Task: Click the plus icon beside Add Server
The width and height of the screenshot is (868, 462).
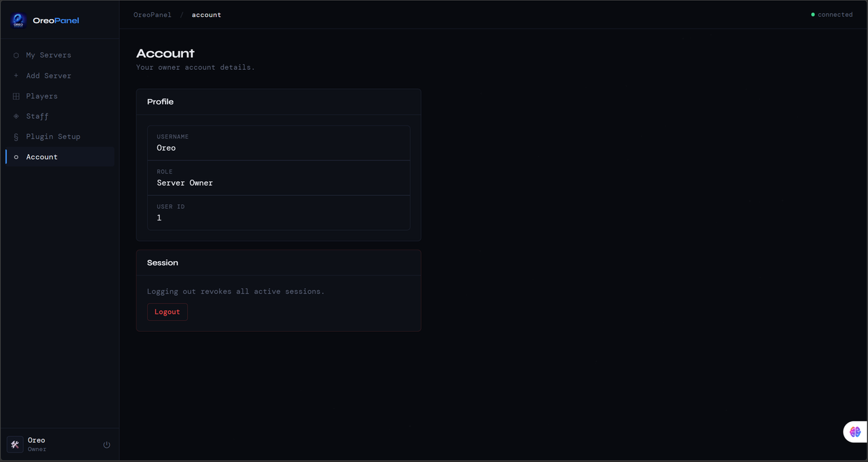Action: coord(16,76)
